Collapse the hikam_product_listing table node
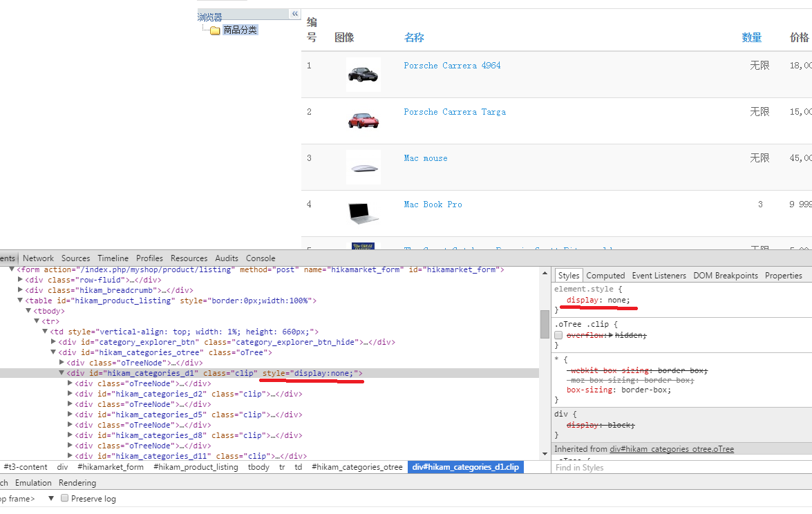This screenshot has width=812, height=514. click(20, 301)
